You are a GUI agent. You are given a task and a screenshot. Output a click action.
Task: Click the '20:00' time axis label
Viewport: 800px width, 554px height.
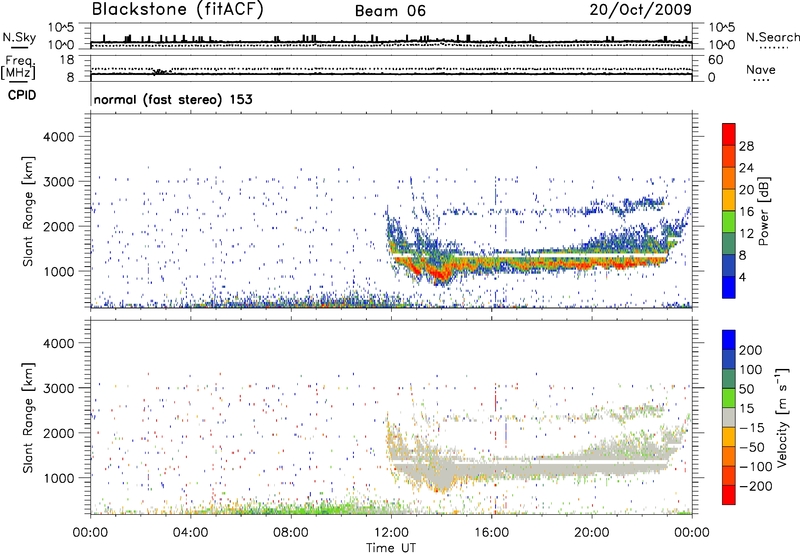click(x=592, y=533)
